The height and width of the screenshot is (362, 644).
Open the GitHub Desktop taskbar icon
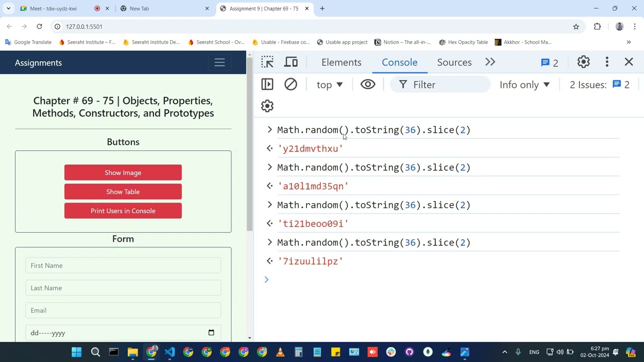[x=410, y=352]
